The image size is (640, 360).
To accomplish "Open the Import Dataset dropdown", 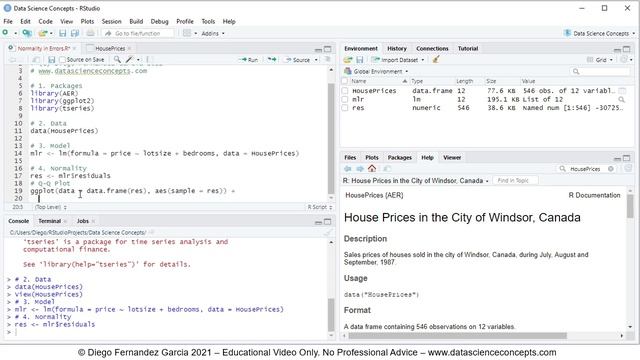I will 398,60.
